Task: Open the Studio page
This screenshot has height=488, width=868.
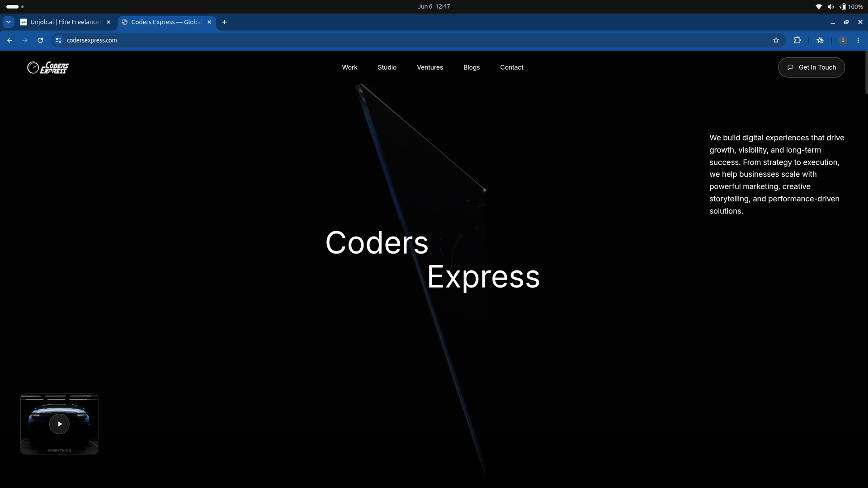Action: click(387, 67)
